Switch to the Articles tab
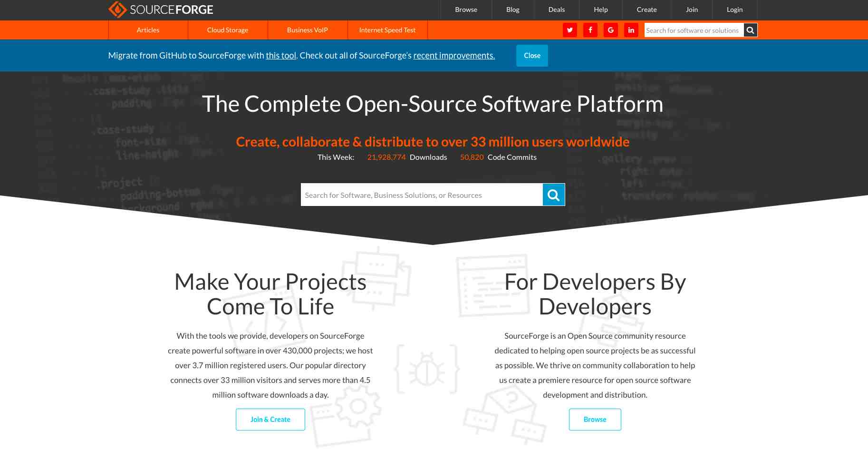Screen dimensions: 868x450 tap(148, 30)
